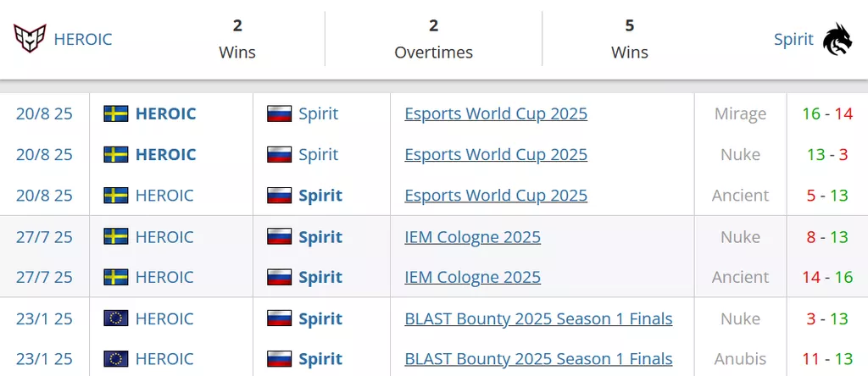
Task: Open Esports World Cup 2025 Mirage match
Action: coord(496,113)
